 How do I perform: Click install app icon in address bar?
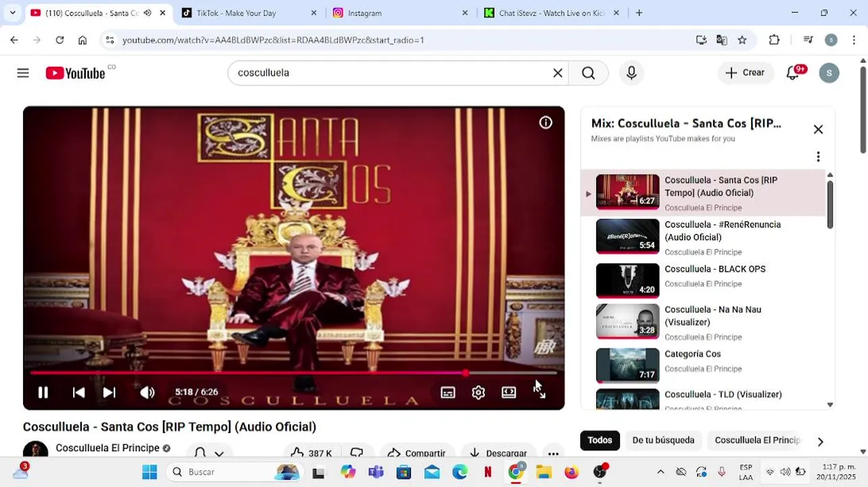pos(702,40)
